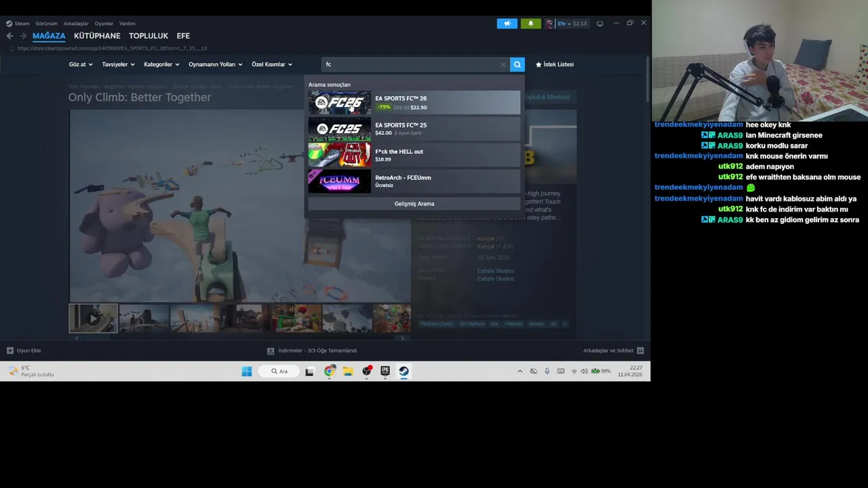The height and width of the screenshot is (488, 868).
Task: Click the Steam back arrow
Action: pyautogui.click(x=9, y=36)
